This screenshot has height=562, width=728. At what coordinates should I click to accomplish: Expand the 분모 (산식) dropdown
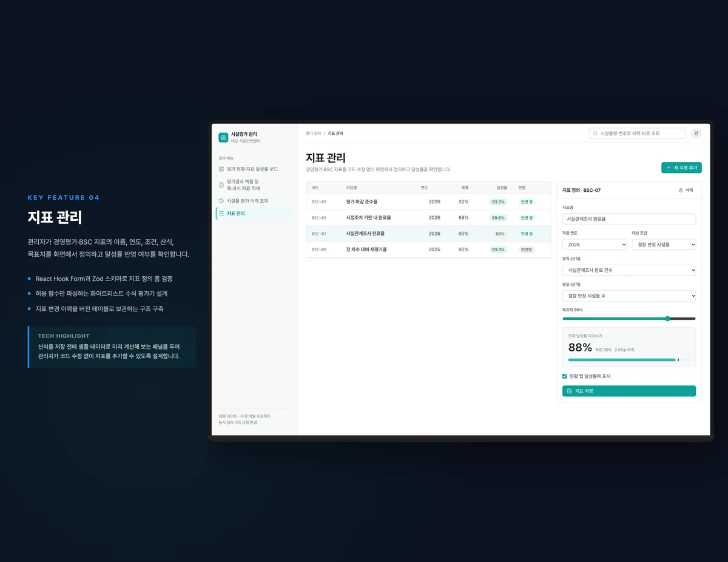tap(629, 296)
